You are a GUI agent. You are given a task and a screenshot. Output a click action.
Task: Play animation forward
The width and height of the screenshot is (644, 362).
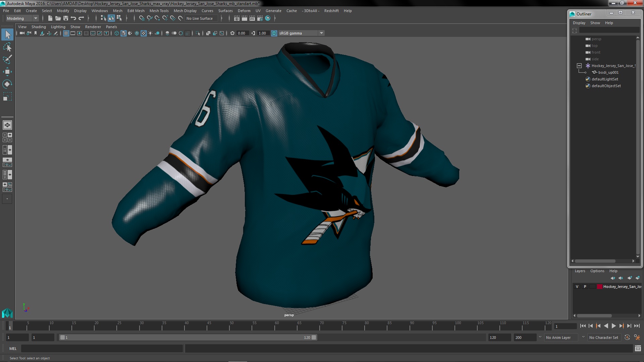tap(613, 326)
